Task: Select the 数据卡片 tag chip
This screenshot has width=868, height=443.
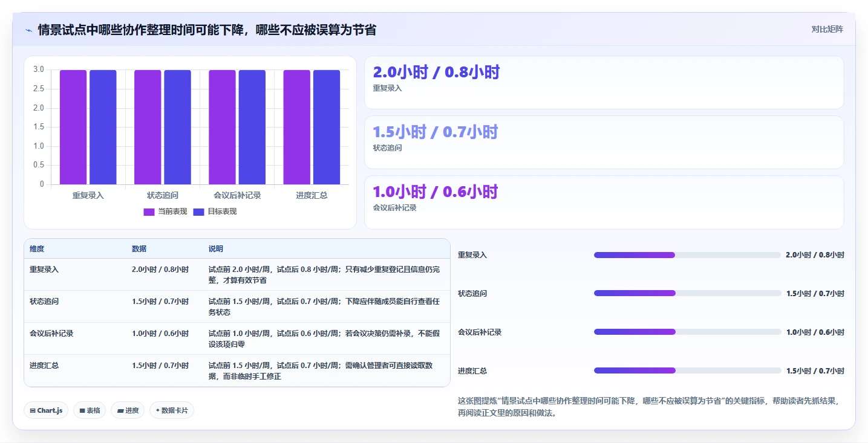Action: [x=172, y=410]
